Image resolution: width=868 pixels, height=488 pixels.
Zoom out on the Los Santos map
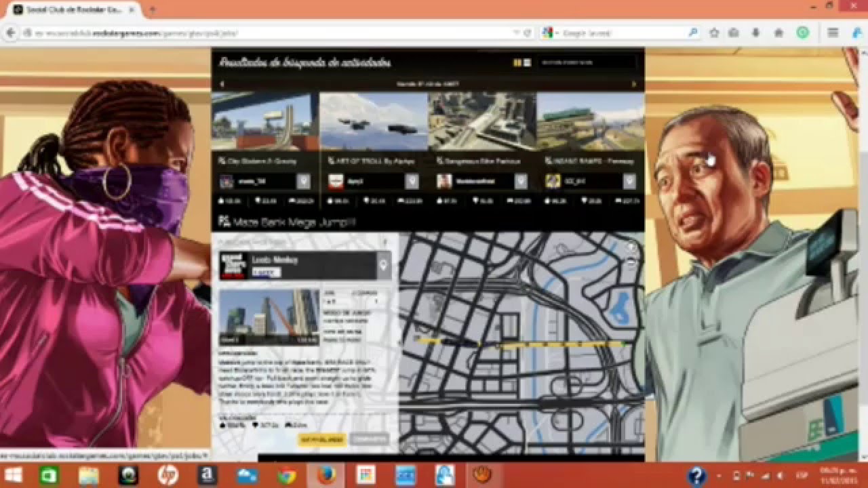tap(632, 262)
